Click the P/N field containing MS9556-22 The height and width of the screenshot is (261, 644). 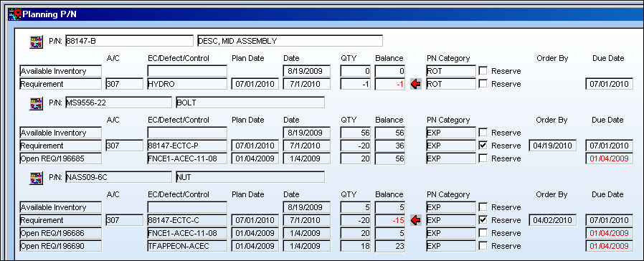118,103
